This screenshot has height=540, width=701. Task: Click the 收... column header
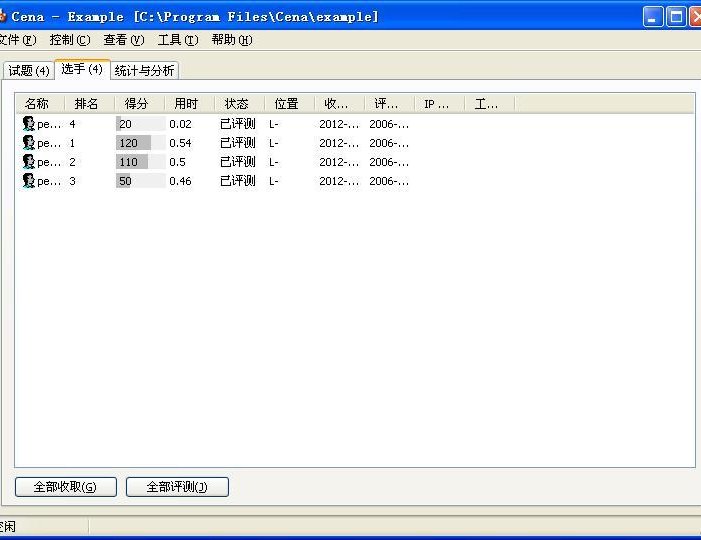pos(340,104)
